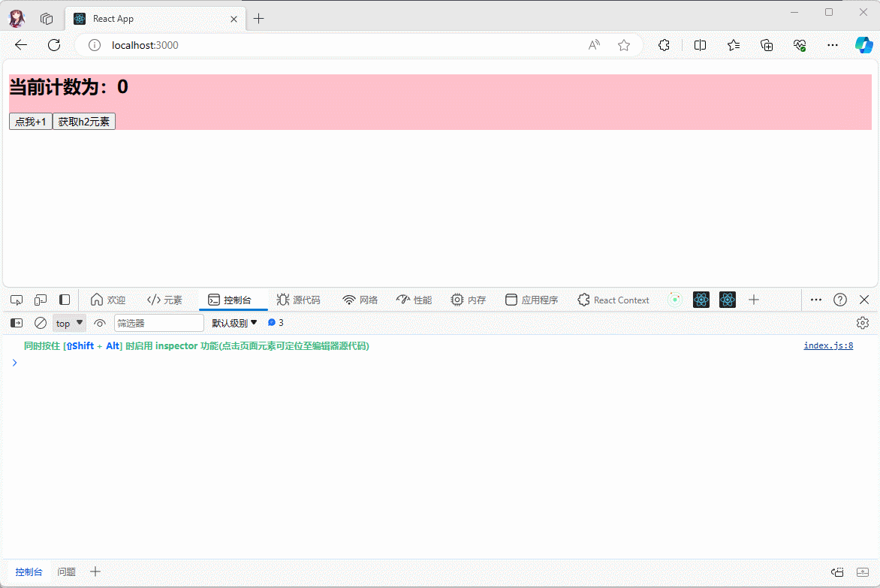This screenshot has height=588, width=880.
Task: Open the top JavaScript context dropdown
Action: [69, 323]
